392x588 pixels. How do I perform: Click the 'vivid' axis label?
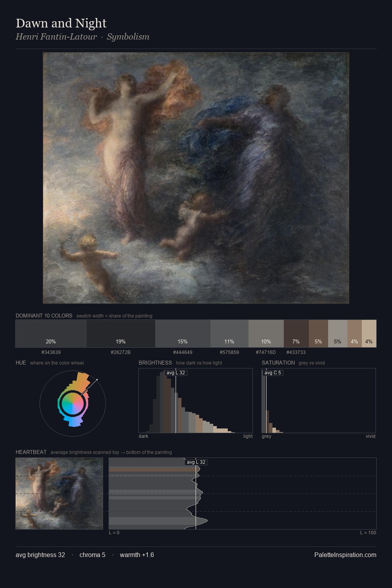tap(370, 436)
